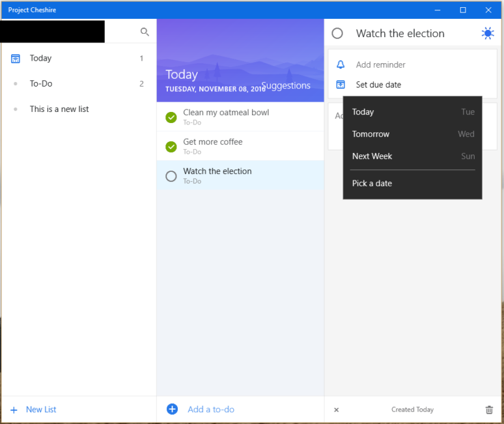Open the Suggestions panel

click(287, 86)
